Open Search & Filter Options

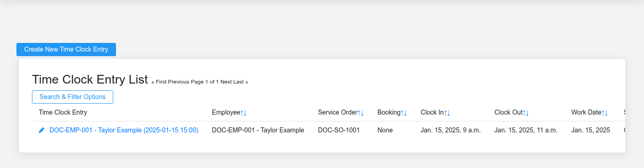pyautogui.click(x=73, y=97)
